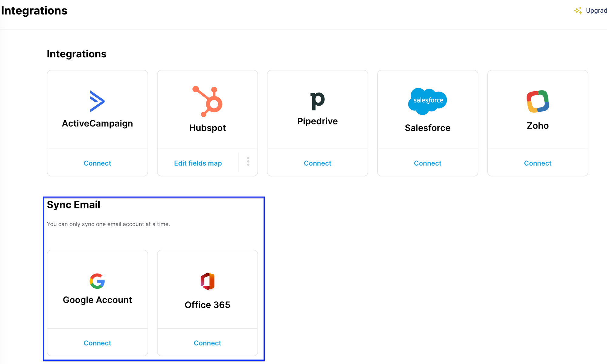Click the Pipedrive 'p' logo
607x364 pixels.
[317, 101]
